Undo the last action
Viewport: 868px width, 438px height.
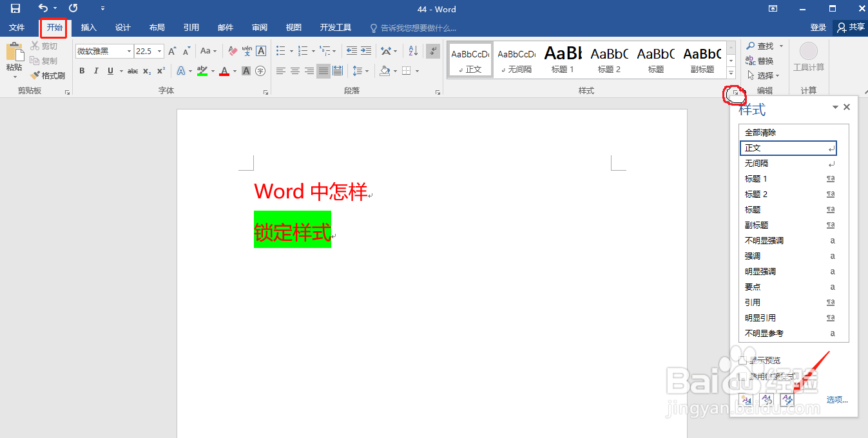(43, 9)
